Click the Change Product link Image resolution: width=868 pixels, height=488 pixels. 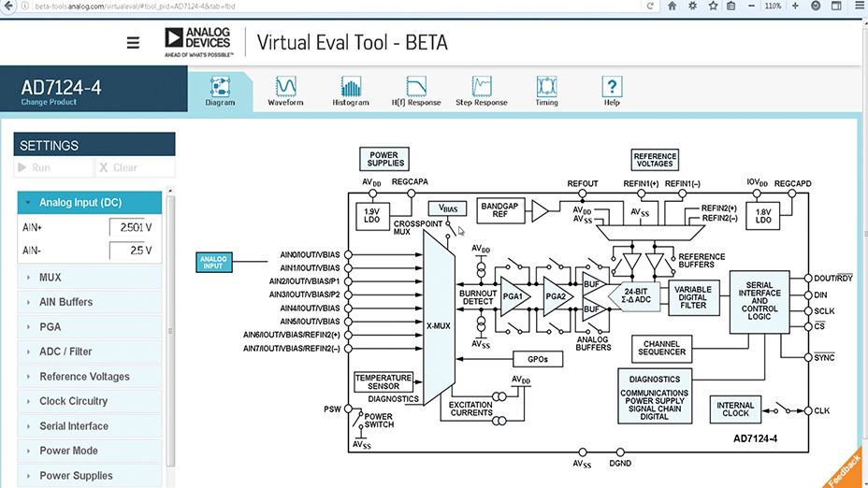[x=49, y=102]
